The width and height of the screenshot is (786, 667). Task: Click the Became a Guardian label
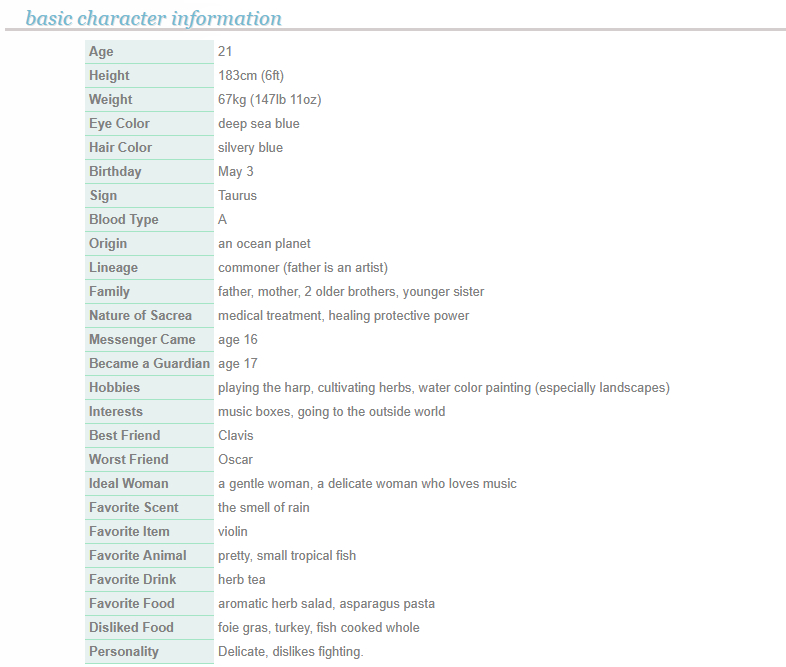tap(149, 363)
